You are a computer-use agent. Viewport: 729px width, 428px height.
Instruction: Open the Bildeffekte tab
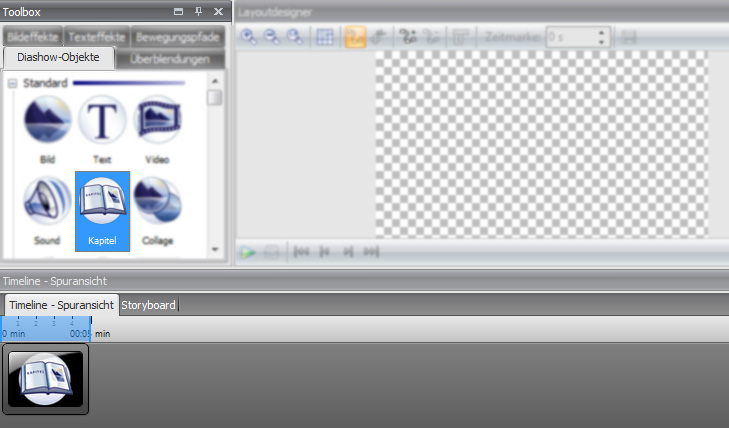coord(33,37)
